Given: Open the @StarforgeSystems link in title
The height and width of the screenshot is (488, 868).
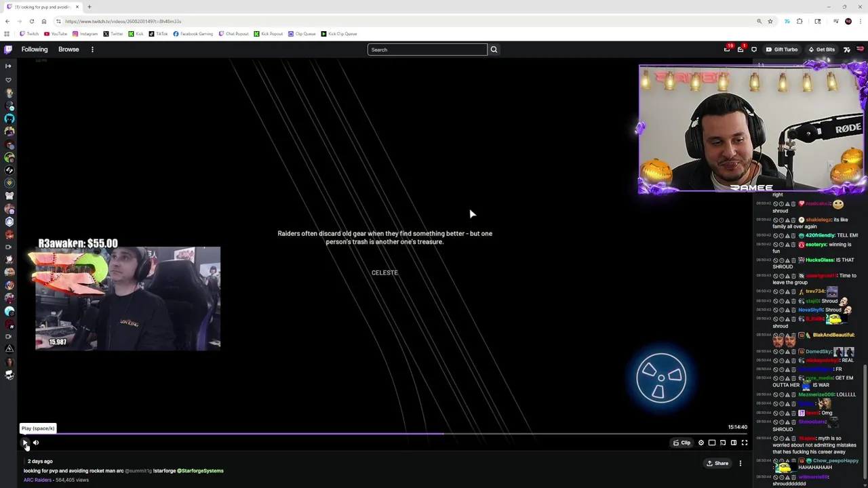Looking at the screenshot, I should coord(200,470).
